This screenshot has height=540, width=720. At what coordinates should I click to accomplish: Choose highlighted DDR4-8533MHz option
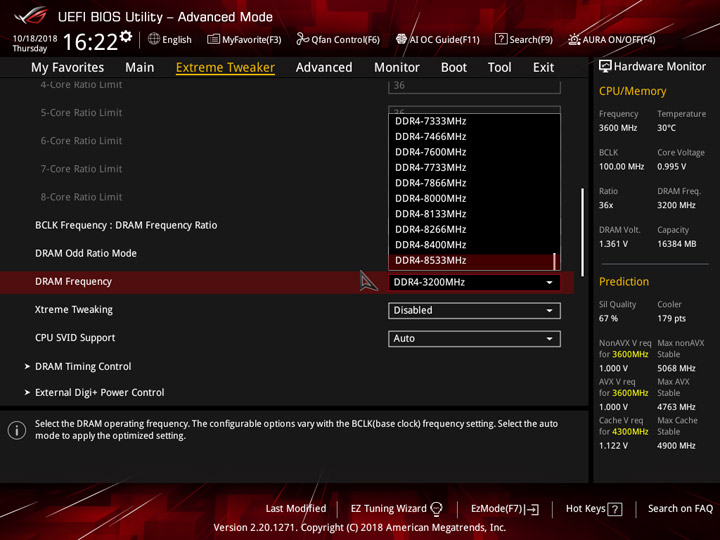click(474, 261)
